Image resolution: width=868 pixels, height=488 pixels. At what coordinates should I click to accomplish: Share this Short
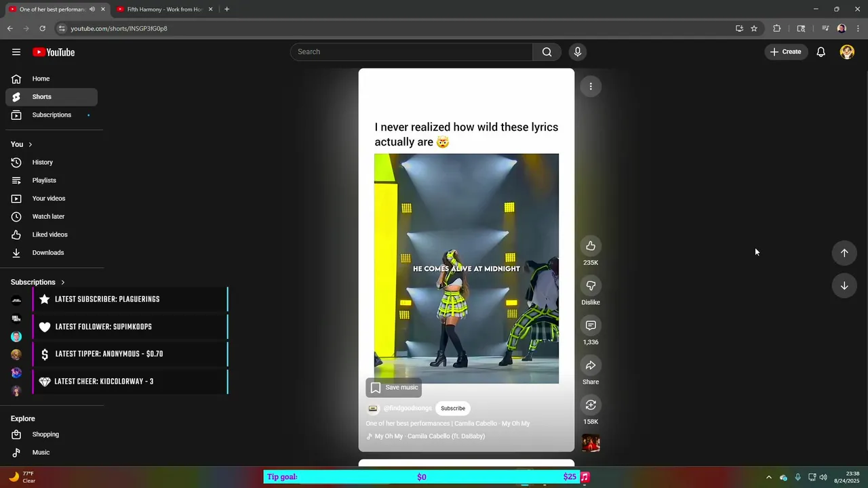click(591, 366)
